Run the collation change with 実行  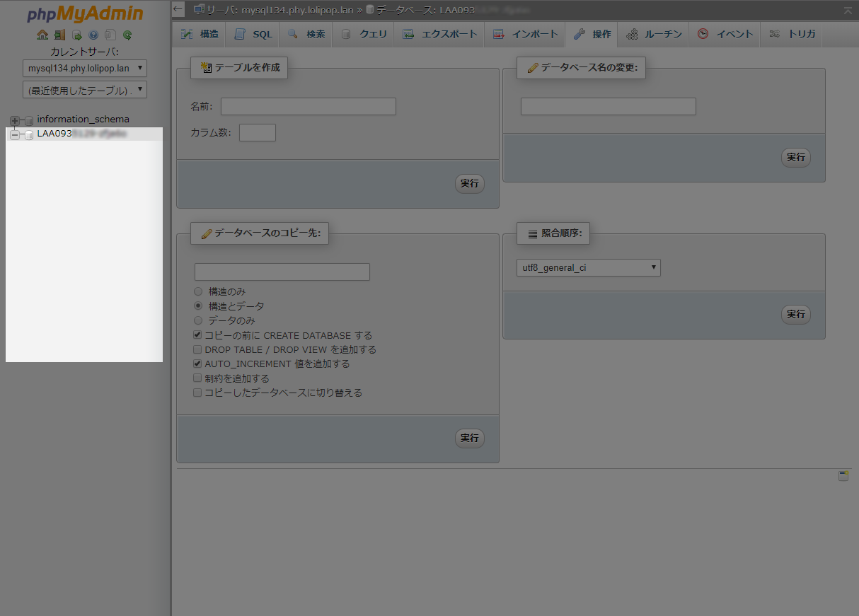[795, 314]
